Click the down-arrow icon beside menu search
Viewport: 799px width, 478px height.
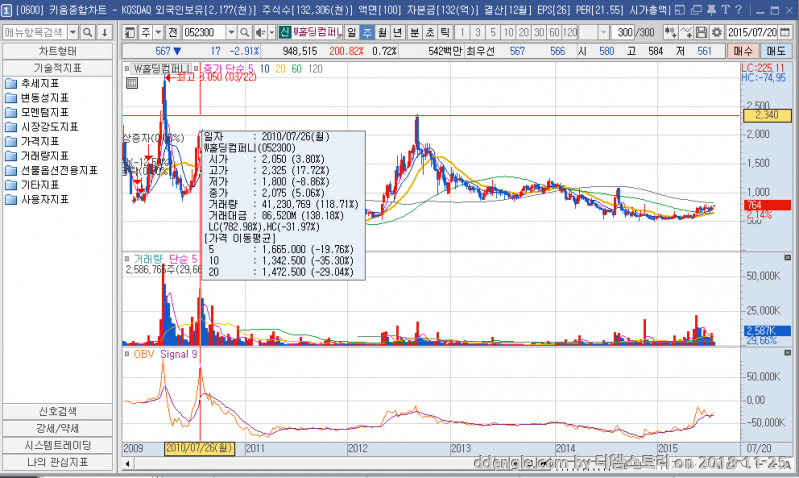click(104, 33)
